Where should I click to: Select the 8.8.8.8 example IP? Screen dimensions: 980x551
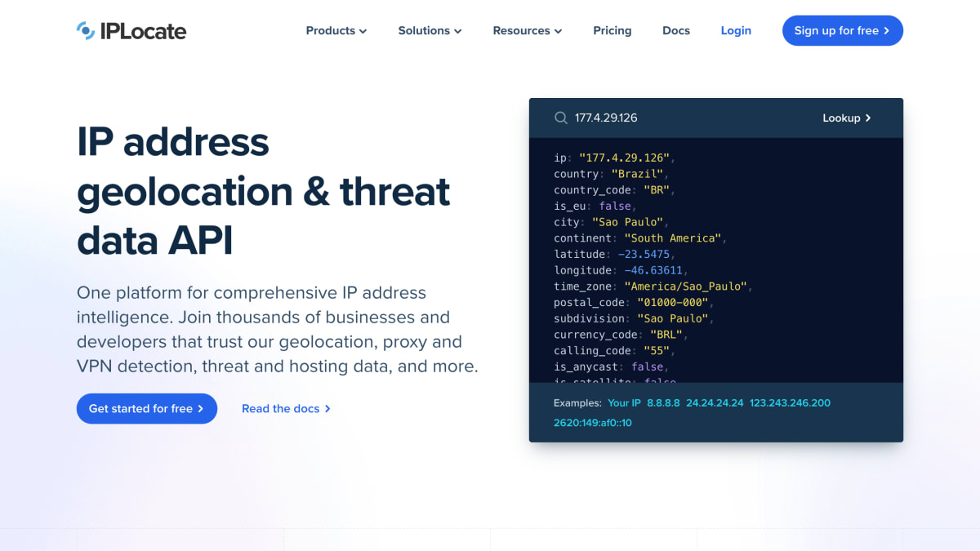(663, 403)
